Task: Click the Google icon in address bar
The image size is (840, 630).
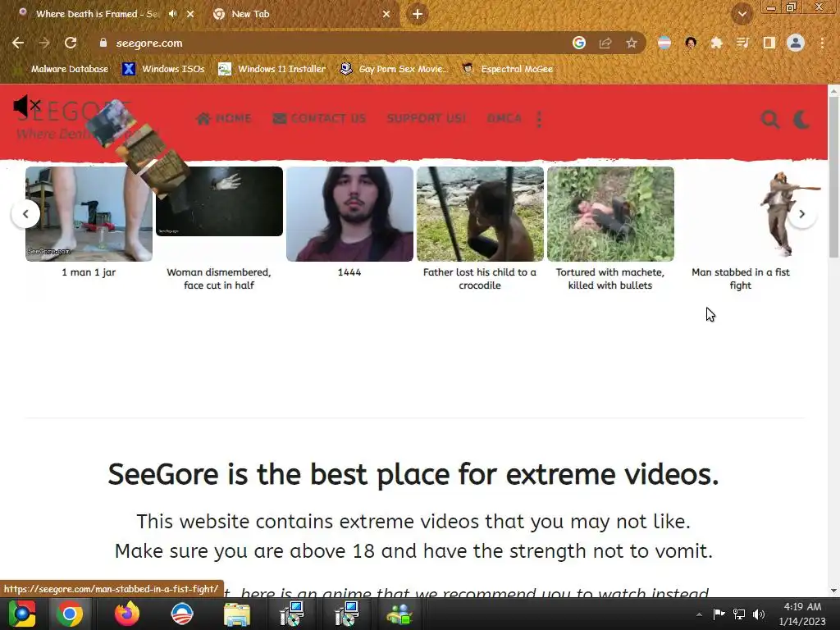Action: pos(578,43)
